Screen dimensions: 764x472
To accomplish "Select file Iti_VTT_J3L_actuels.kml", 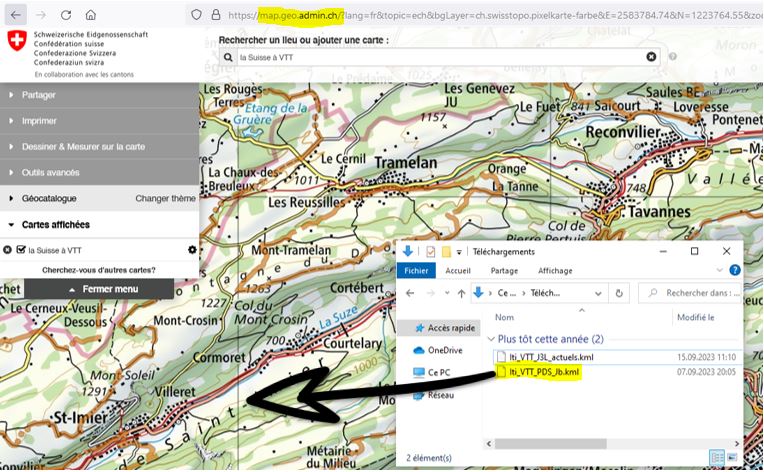I will click(x=551, y=357).
